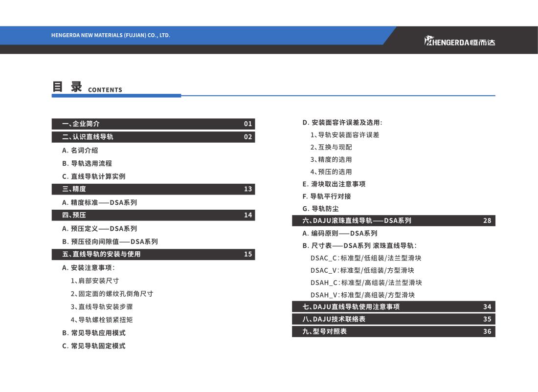538x392 pixels.
Task: Select DSAH_C 标准型/高组装/法兰型滑块 entry
Action: 366,283
